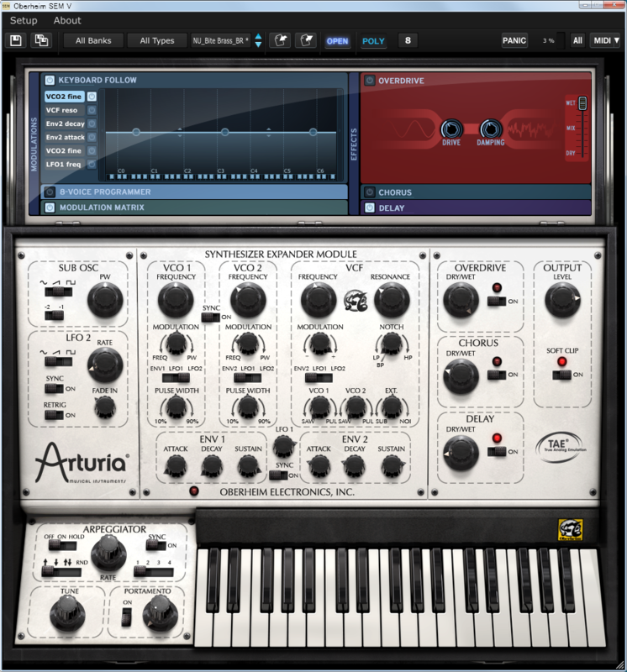Image resolution: width=627 pixels, height=672 pixels.
Task: Click the Save As preset icon
Action: (x=41, y=40)
